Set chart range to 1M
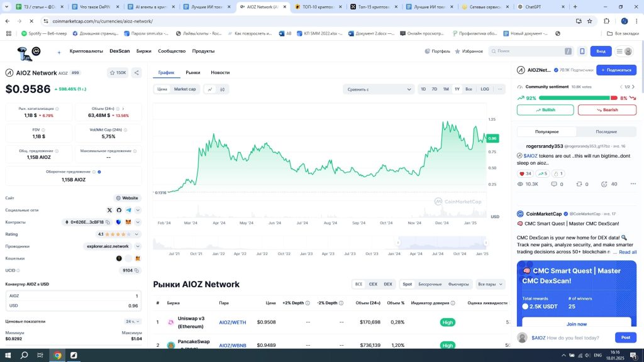644x362 pixels. [x=446, y=89]
